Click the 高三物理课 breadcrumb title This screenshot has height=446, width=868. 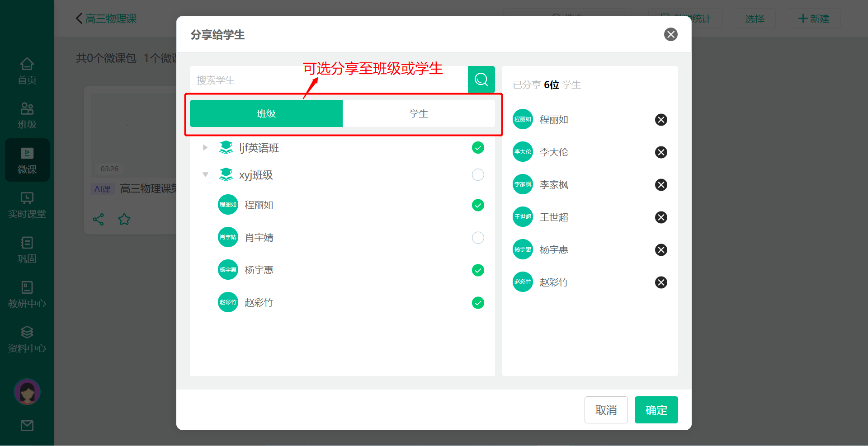click(111, 19)
